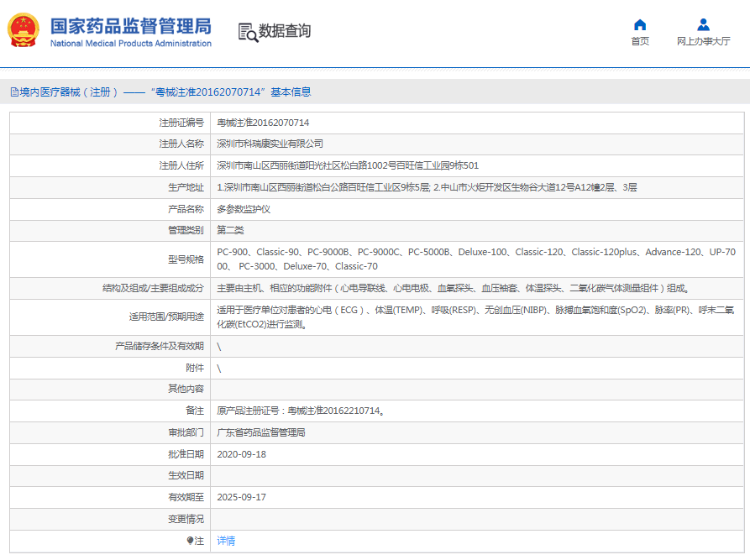Select the 注册人住所 label cell
Viewport: 750px width, 560px height.
point(110,165)
